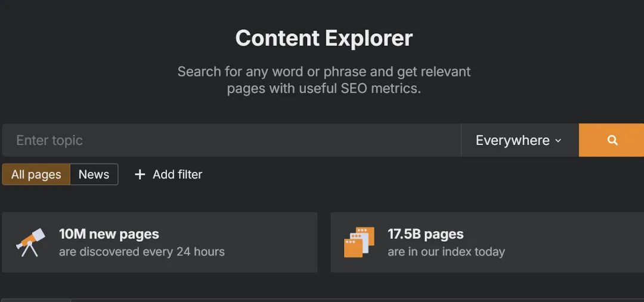The height and width of the screenshot is (302, 644).
Task: Click "are in our index today" text
Action: 446,251
